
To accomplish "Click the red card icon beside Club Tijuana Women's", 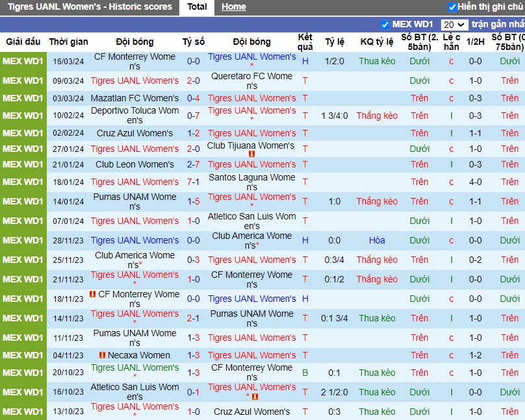I will (252, 154).
